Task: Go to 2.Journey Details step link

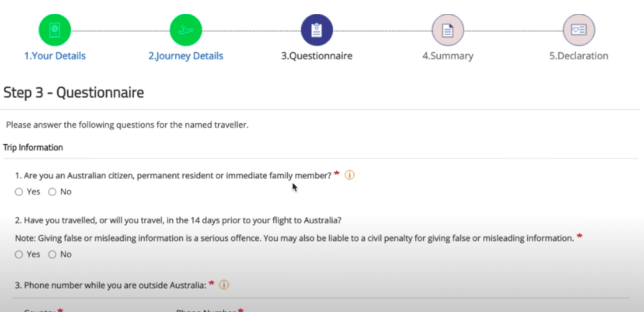Action: tap(186, 56)
